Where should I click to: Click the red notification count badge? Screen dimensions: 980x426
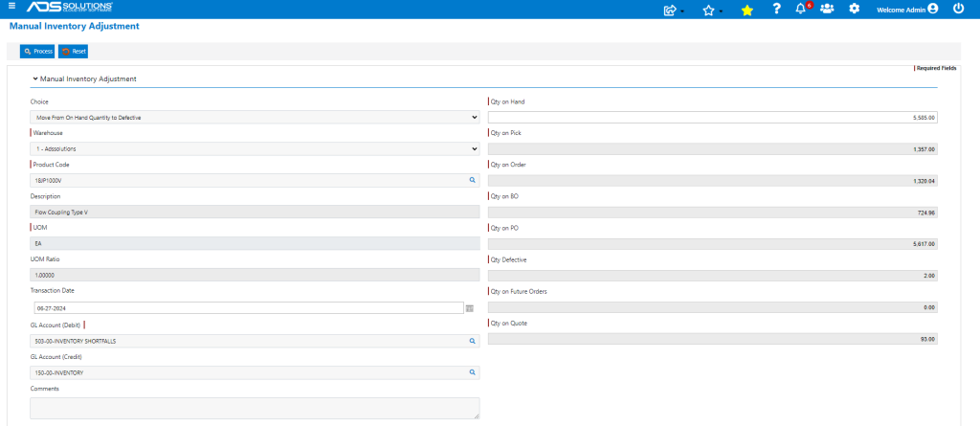tap(810, 5)
